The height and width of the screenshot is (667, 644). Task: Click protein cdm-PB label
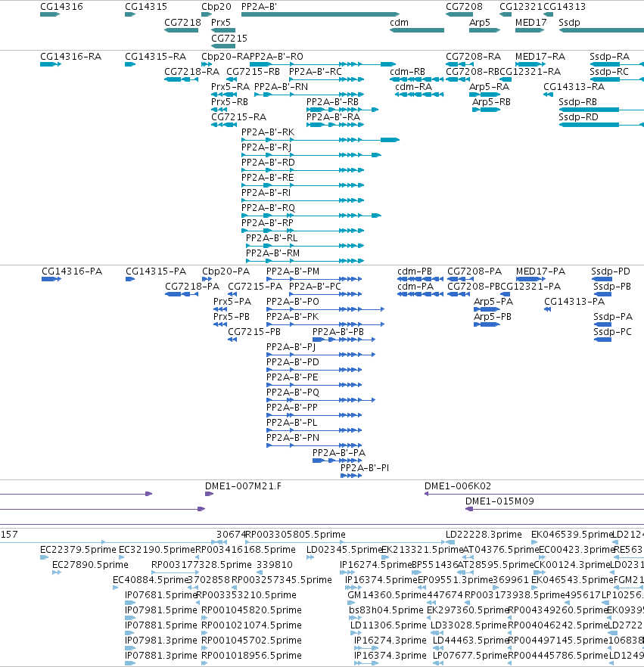(415, 271)
